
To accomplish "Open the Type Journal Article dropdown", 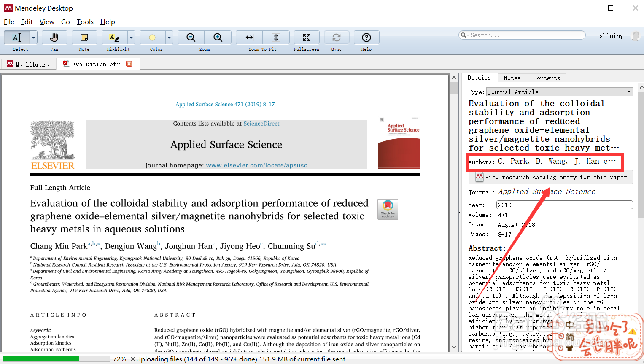I will pos(560,92).
